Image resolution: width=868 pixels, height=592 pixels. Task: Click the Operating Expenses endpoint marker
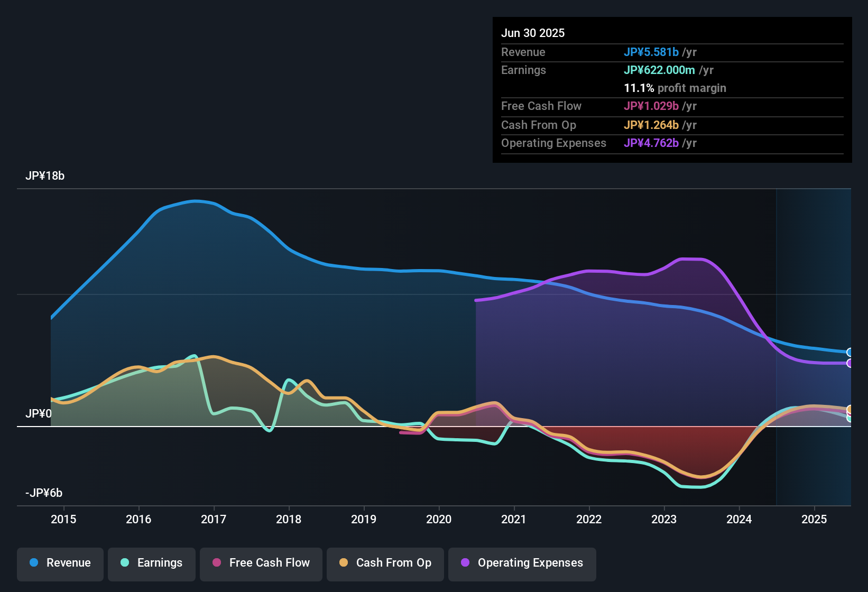(x=850, y=363)
